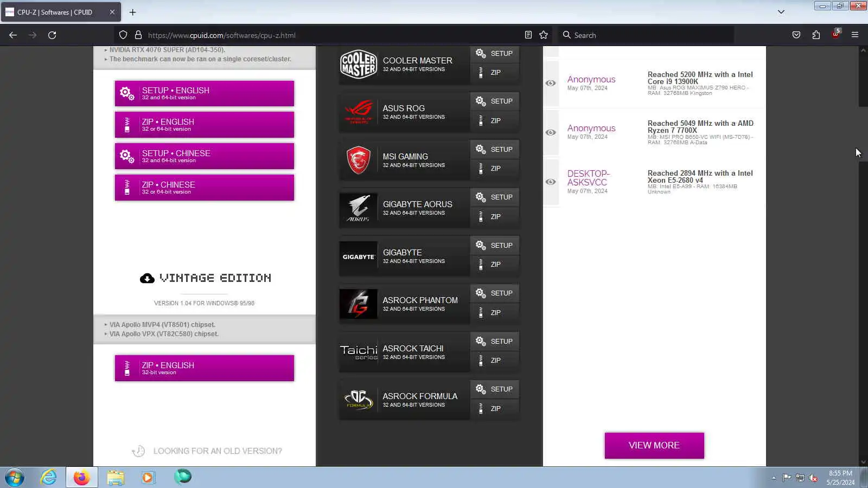Toggle reader view icon in address bar
This screenshot has height=488, width=868.
[528, 35]
